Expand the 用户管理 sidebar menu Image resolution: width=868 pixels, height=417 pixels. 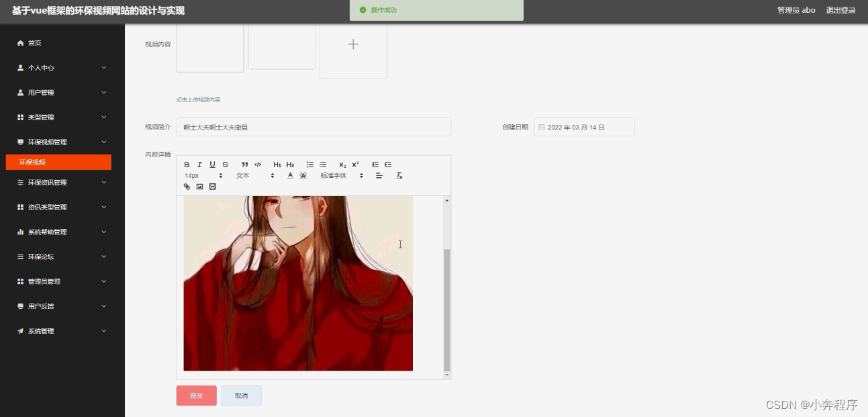[x=62, y=93]
